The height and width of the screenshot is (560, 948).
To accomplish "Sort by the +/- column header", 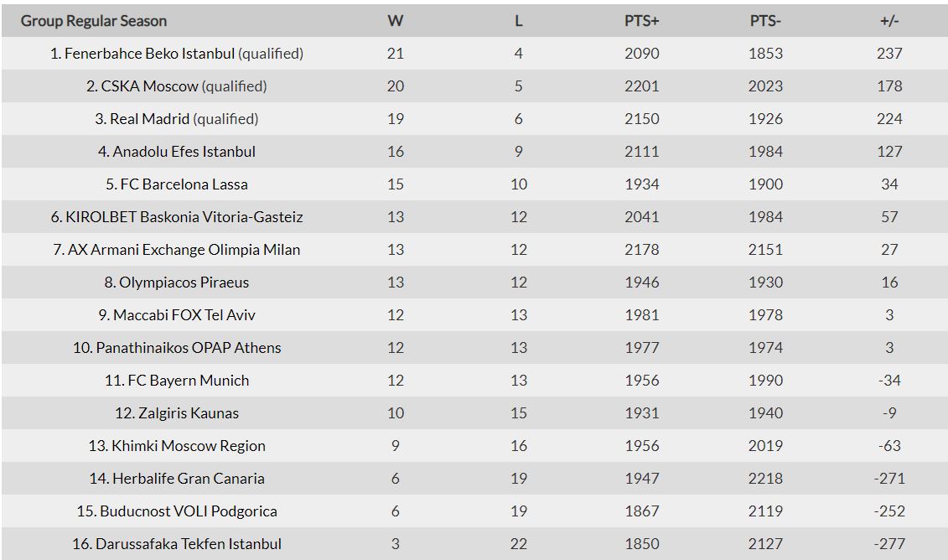I will [889, 21].
